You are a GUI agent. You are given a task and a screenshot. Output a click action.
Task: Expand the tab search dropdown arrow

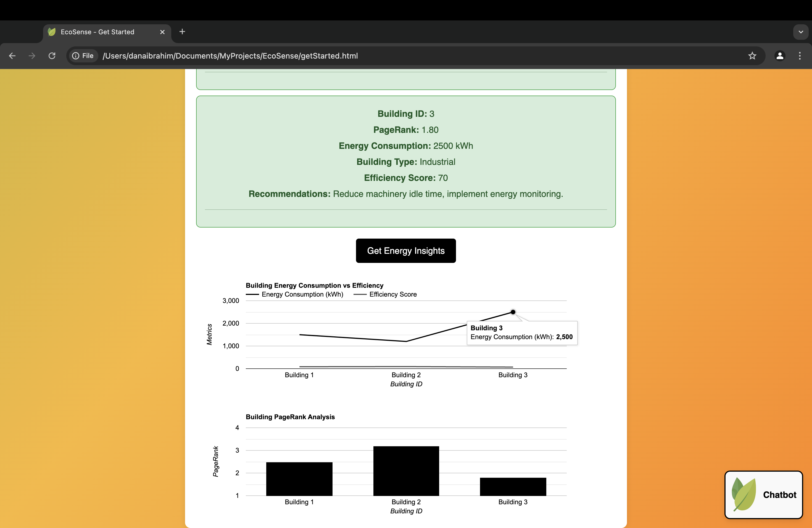pyautogui.click(x=801, y=32)
